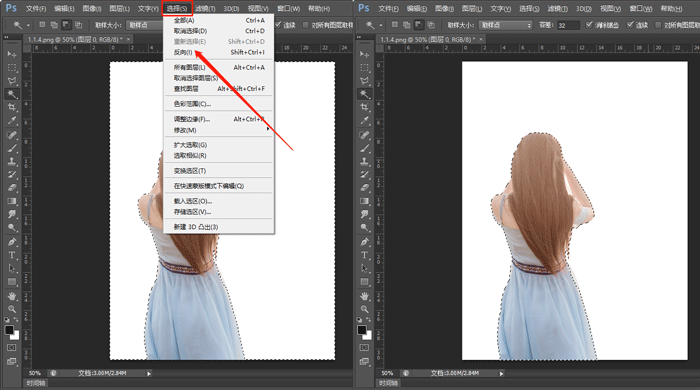Viewport: 700px width, 390px height.
Task: Click New selection mode icon in right window
Action: [395, 25]
